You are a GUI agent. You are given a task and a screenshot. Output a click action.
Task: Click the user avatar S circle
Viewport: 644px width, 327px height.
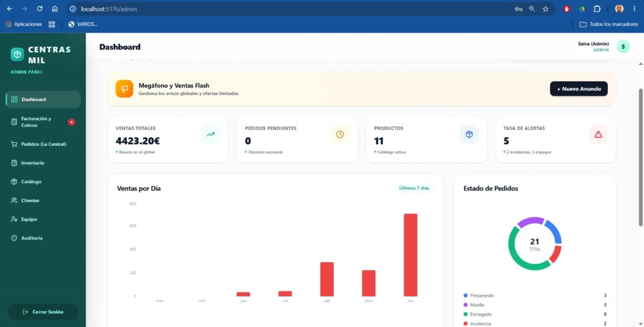click(x=623, y=47)
